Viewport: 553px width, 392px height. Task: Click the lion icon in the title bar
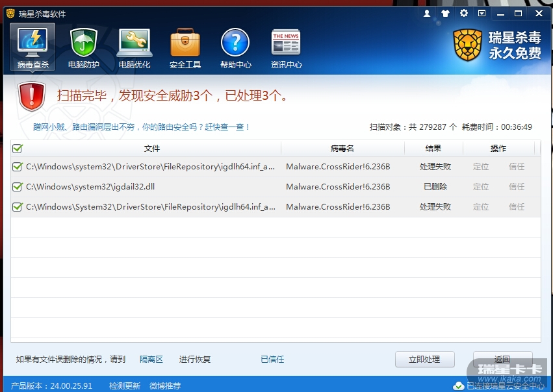[10, 14]
